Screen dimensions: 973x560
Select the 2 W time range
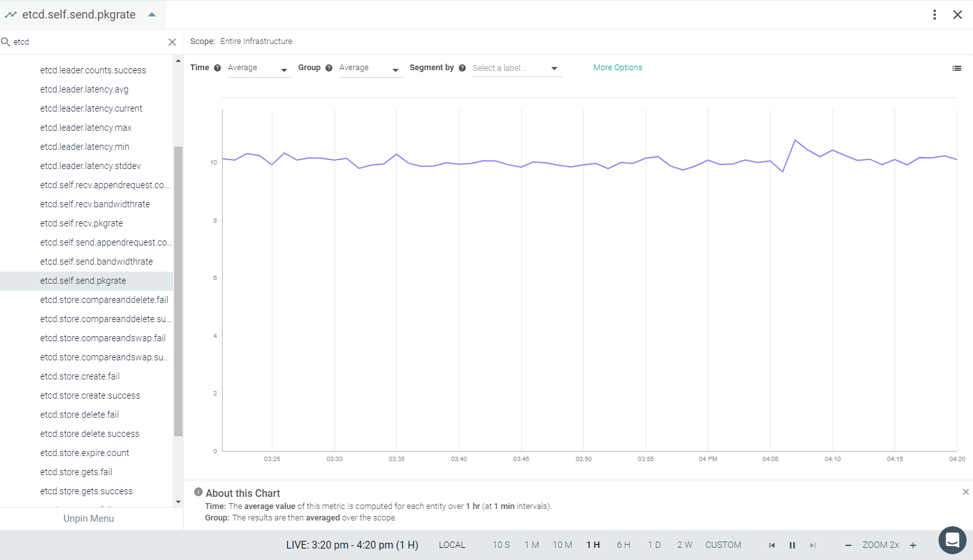[685, 545]
